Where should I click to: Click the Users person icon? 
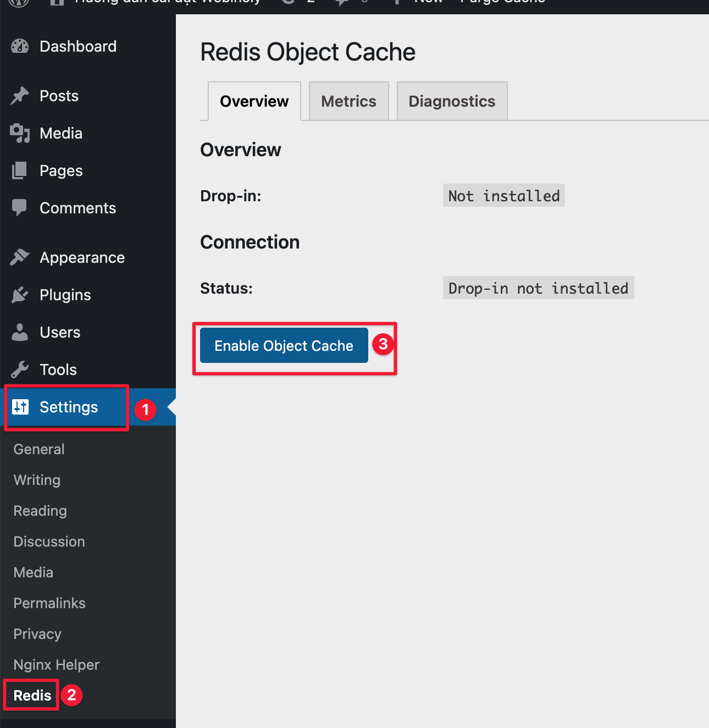point(20,332)
